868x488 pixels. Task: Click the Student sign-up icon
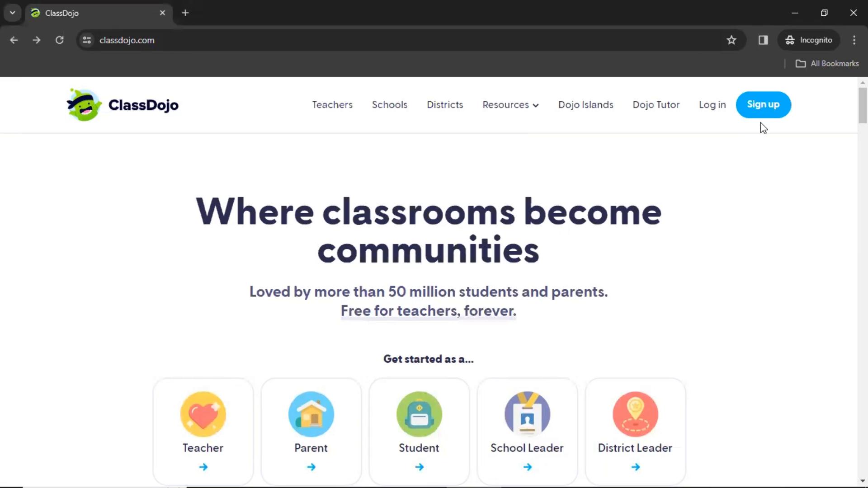click(420, 413)
